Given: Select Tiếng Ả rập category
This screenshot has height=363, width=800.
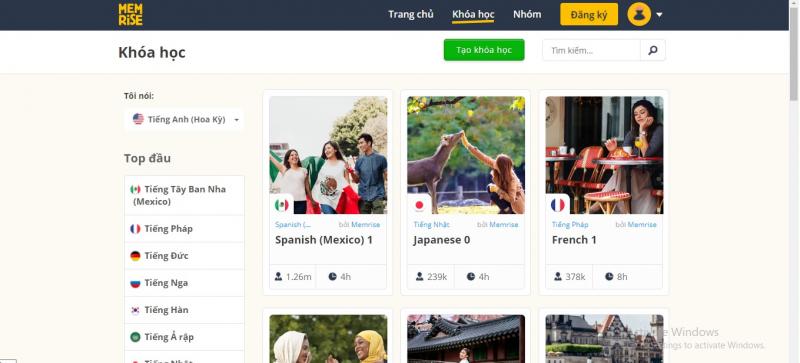Looking at the screenshot, I should 185,337.
